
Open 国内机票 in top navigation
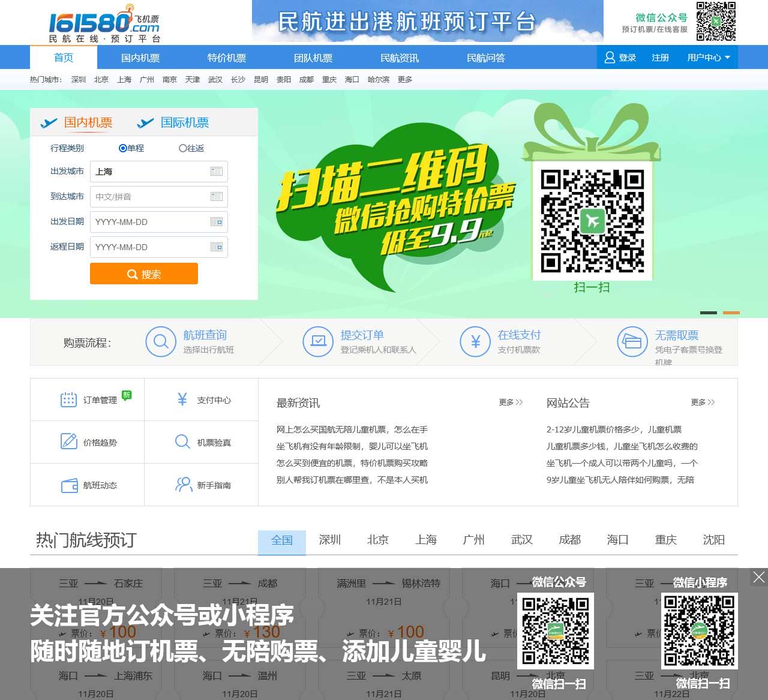click(140, 58)
